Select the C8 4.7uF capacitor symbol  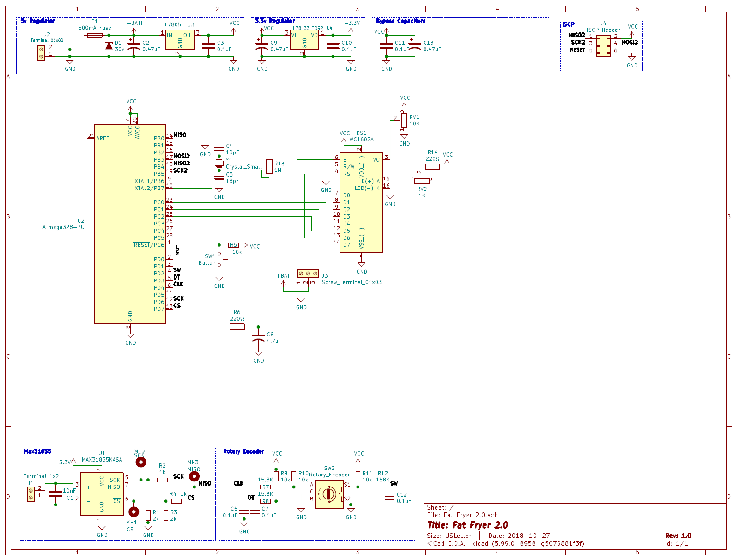click(x=258, y=337)
